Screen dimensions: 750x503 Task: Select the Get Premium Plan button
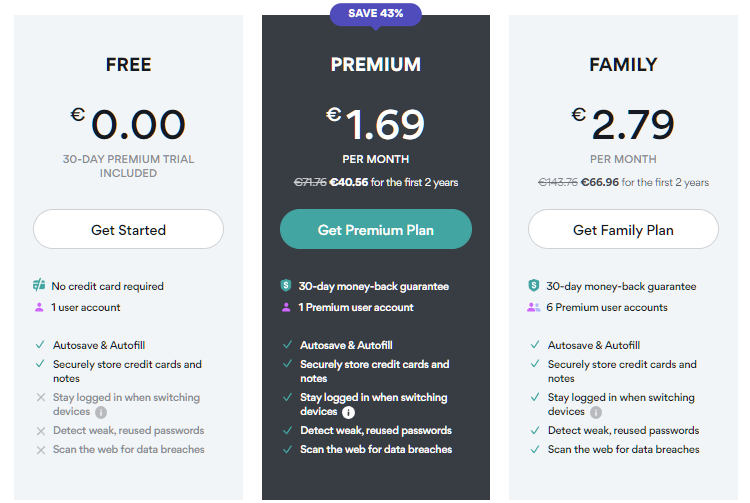tap(376, 229)
